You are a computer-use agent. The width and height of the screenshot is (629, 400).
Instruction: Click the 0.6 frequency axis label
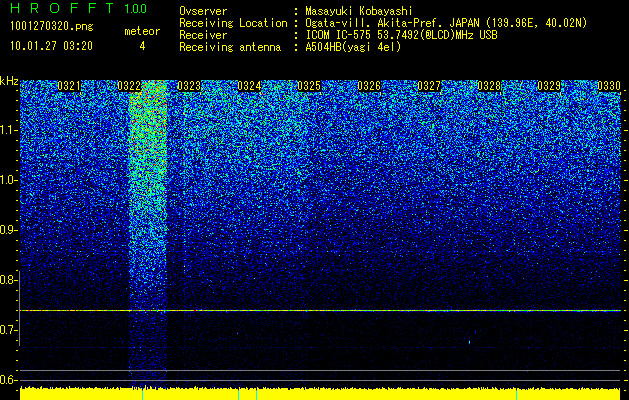click(8, 380)
